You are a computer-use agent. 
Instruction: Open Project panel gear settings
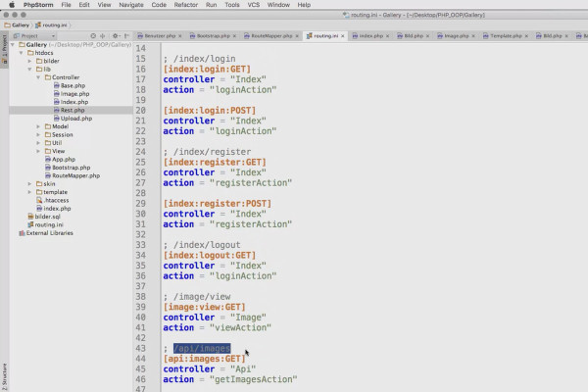(x=116, y=36)
